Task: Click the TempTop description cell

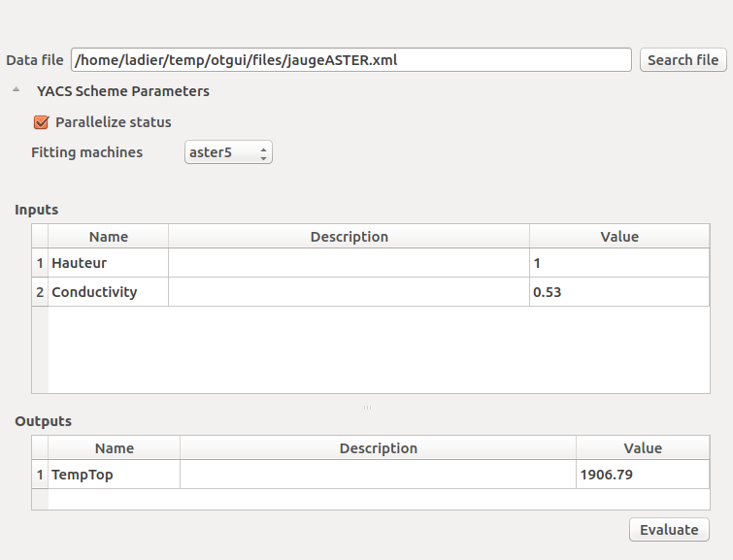Action: pyautogui.click(x=378, y=475)
